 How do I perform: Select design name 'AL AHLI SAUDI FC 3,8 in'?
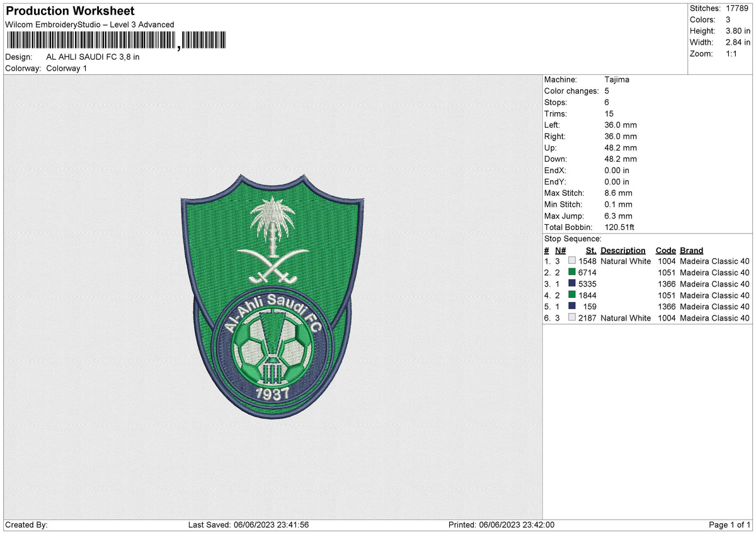[x=93, y=57]
